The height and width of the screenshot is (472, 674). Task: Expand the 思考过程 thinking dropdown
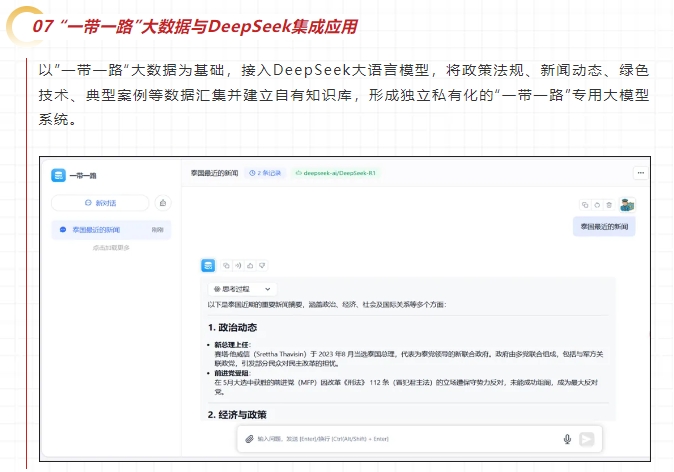242,289
